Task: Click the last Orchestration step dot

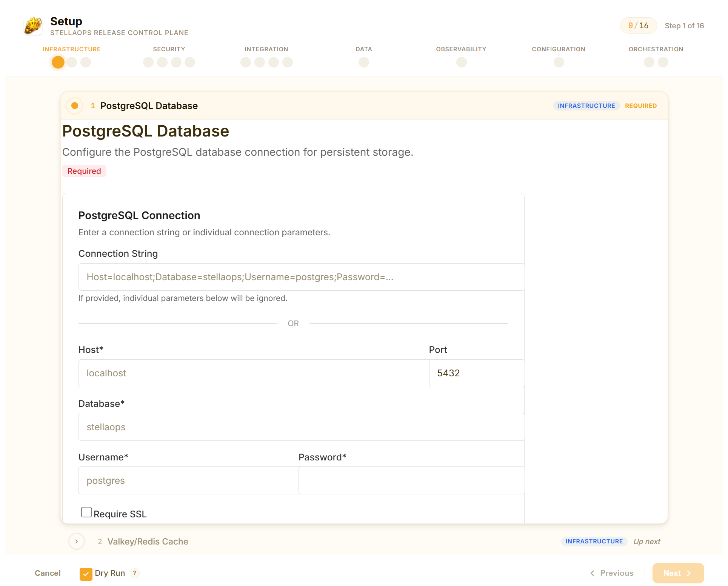Action: 663,62
